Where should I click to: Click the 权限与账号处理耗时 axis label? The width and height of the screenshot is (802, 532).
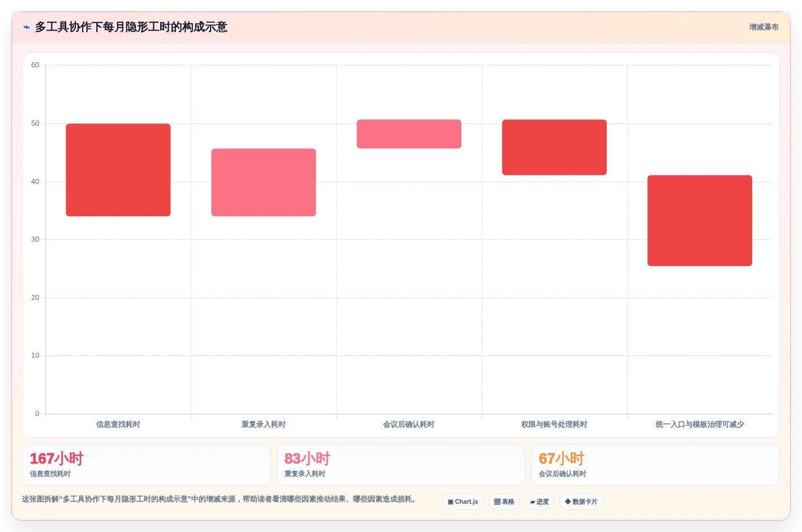pyautogui.click(x=555, y=424)
